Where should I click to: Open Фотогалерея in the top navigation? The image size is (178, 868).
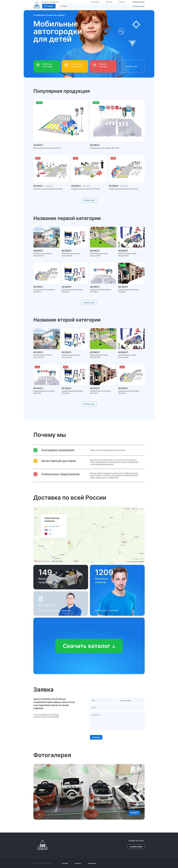[x=95, y=2]
